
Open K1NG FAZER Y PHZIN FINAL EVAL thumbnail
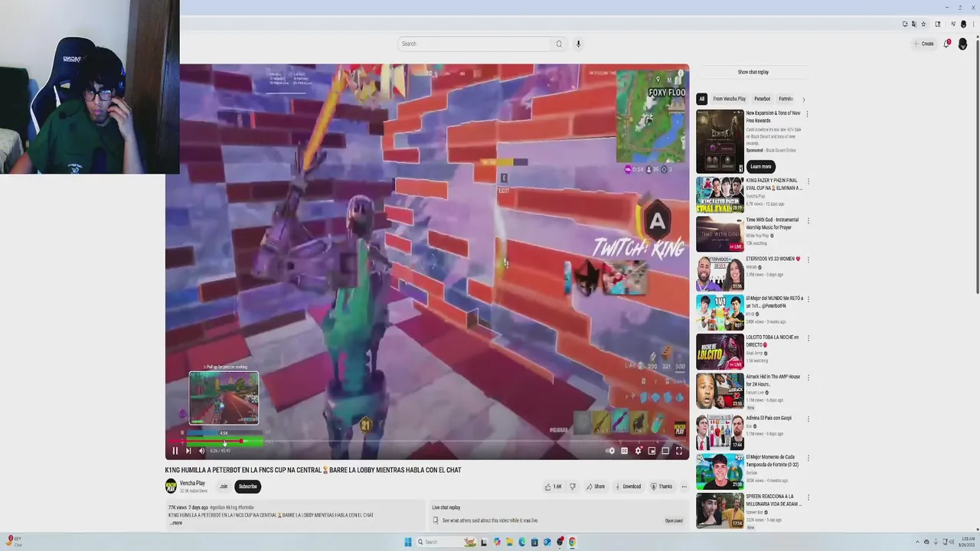coord(720,194)
